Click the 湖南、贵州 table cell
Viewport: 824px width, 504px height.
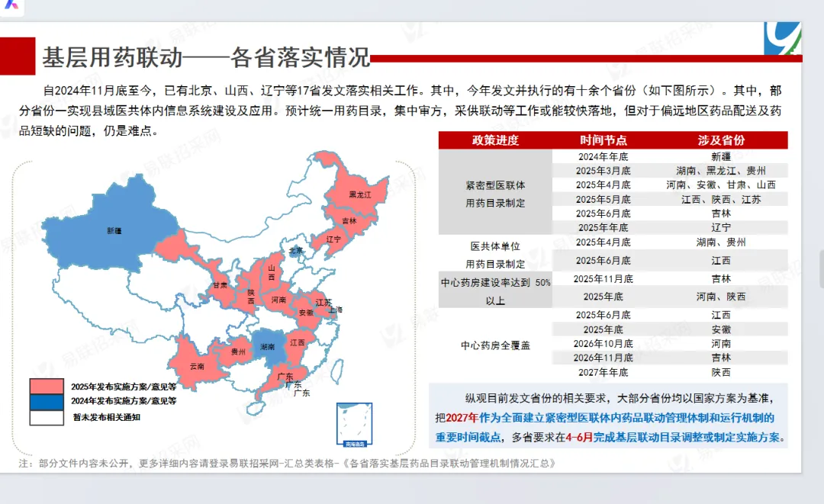point(721,242)
